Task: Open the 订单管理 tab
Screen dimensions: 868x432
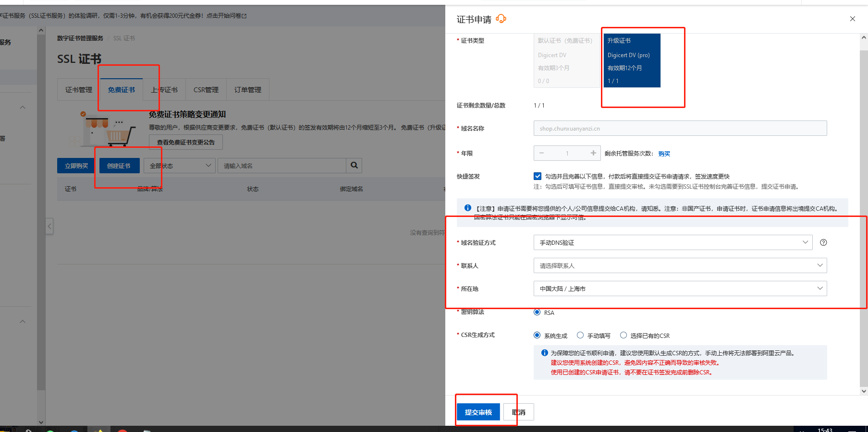Action: 248,90
